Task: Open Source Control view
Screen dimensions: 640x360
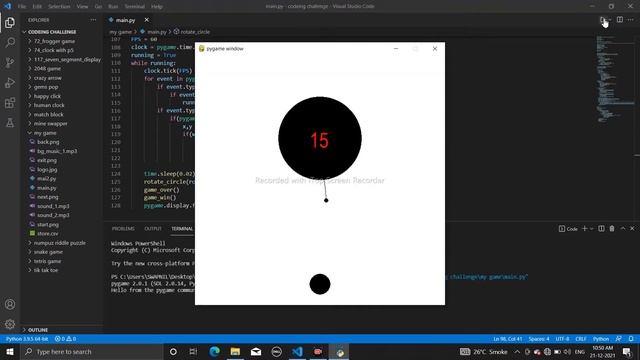Action: pos(10,62)
